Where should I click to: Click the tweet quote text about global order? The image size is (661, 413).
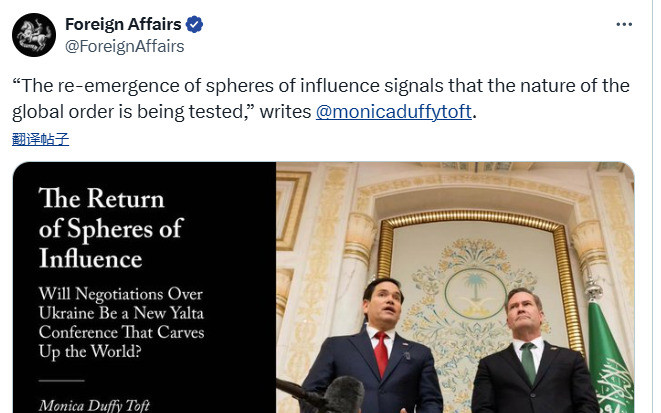pyautogui.click(x=320, y=99)
